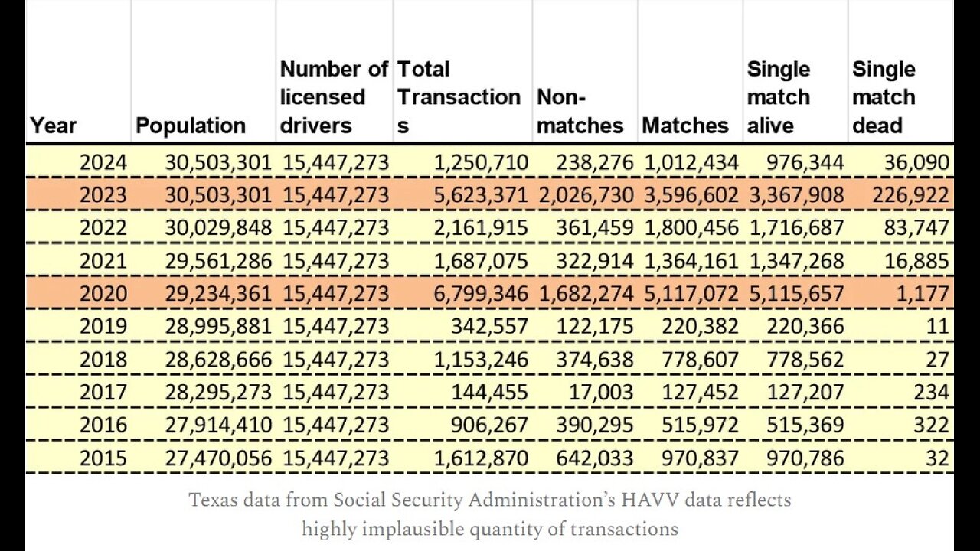
Task: Select the highlighted 2023 year cell
Action: click(x=103, y=195)
